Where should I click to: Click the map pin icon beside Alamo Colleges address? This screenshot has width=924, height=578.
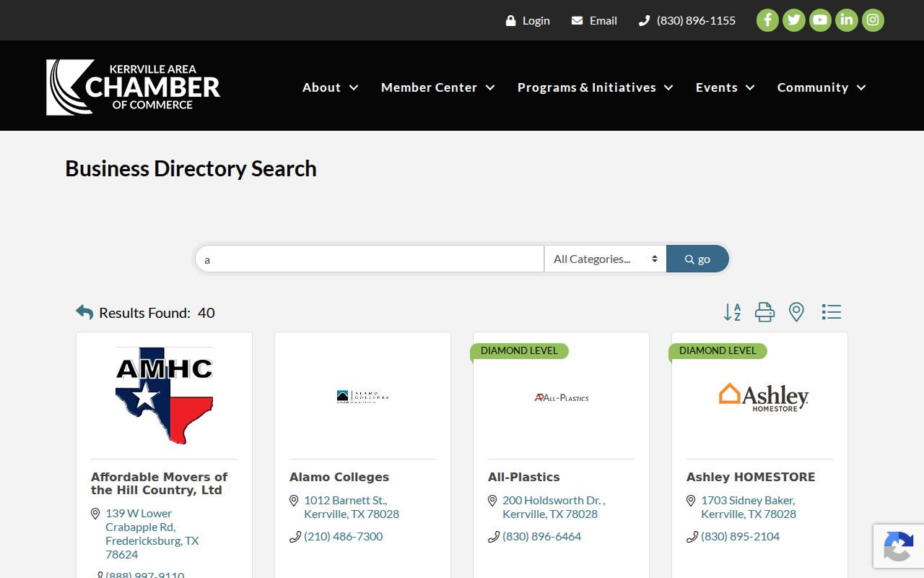[x=294, y=501]
